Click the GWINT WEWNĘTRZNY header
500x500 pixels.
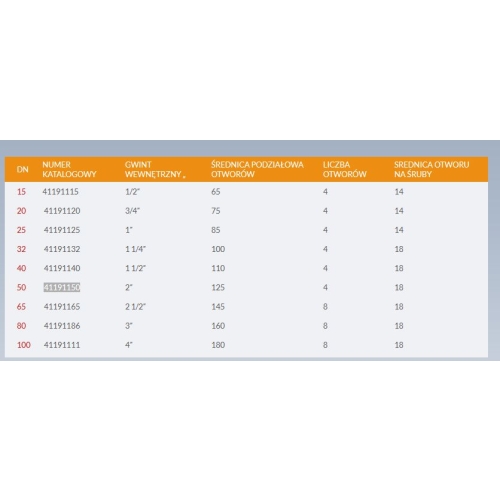155,169
